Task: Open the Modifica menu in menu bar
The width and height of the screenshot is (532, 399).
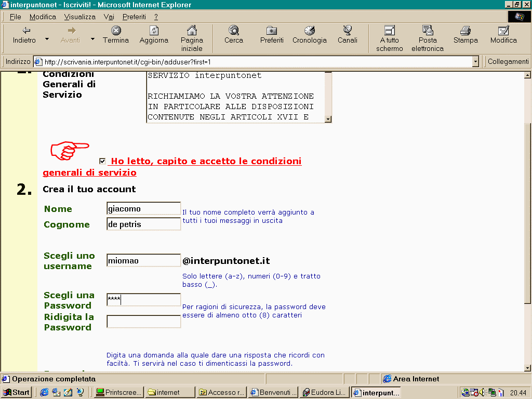Action: pyautogui.click(x=43, y=17)
